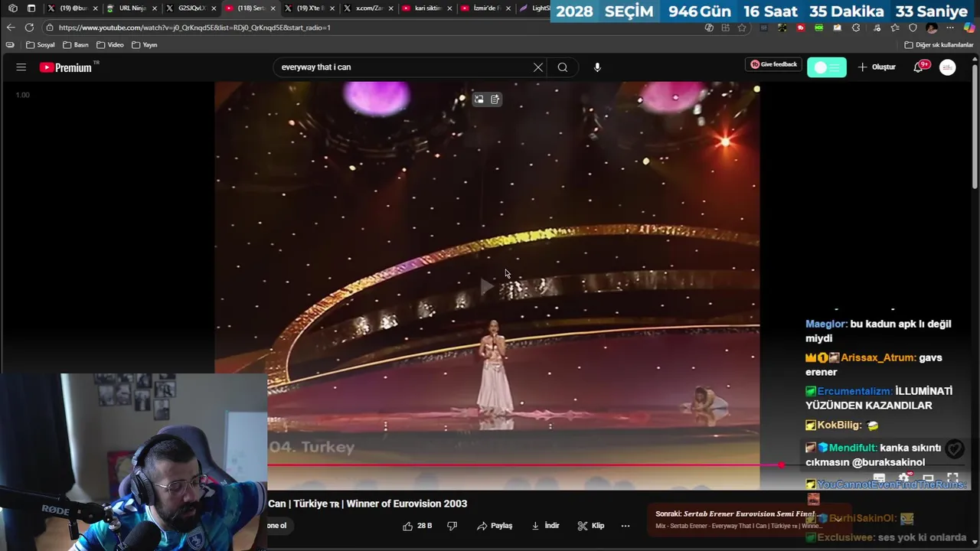Image resolution: width=980 pixels, height=551 pixels.
Task: Open the Yayın bookmarks folder
Action: tap(145, 45)
